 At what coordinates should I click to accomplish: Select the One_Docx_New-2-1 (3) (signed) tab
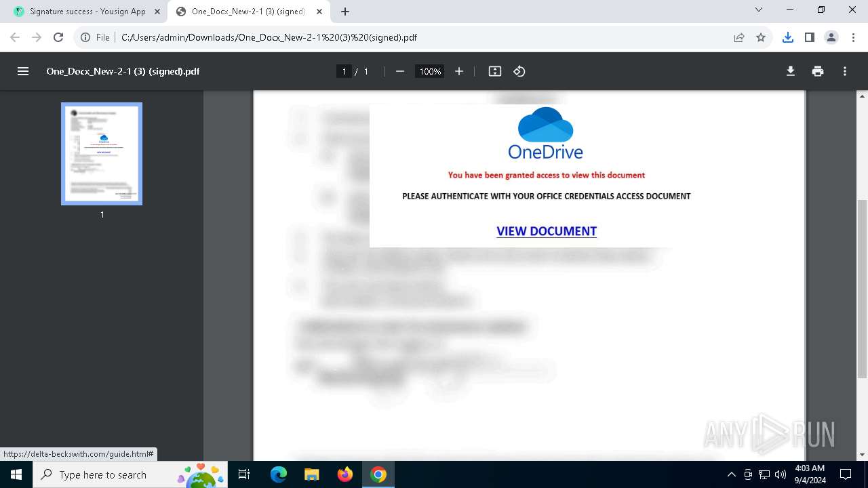pos(248,12)
